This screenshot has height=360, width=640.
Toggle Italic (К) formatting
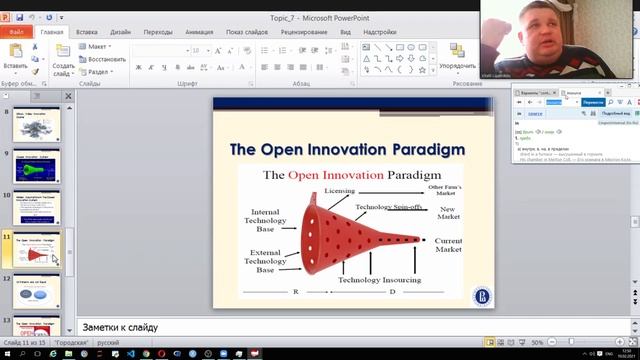pos(151,67)
